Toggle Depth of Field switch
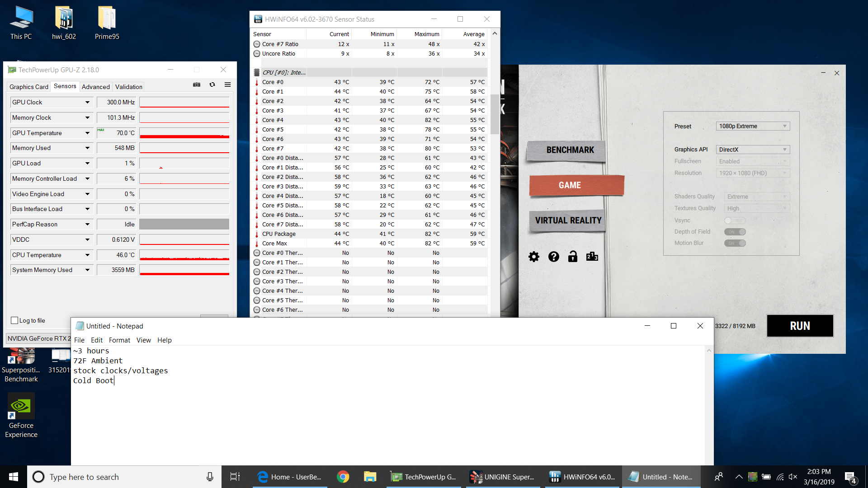This screenshot has height=488, width=868. click(x=735, y=232)
